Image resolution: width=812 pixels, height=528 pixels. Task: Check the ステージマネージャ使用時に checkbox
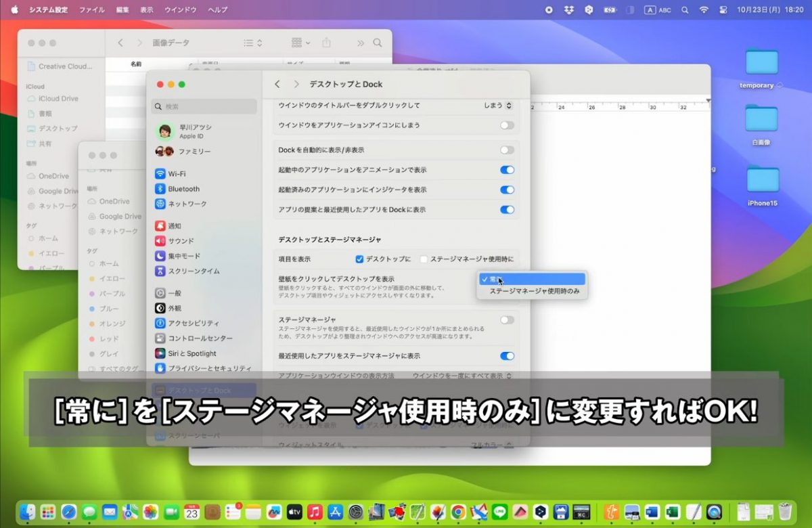click(424, 259)
